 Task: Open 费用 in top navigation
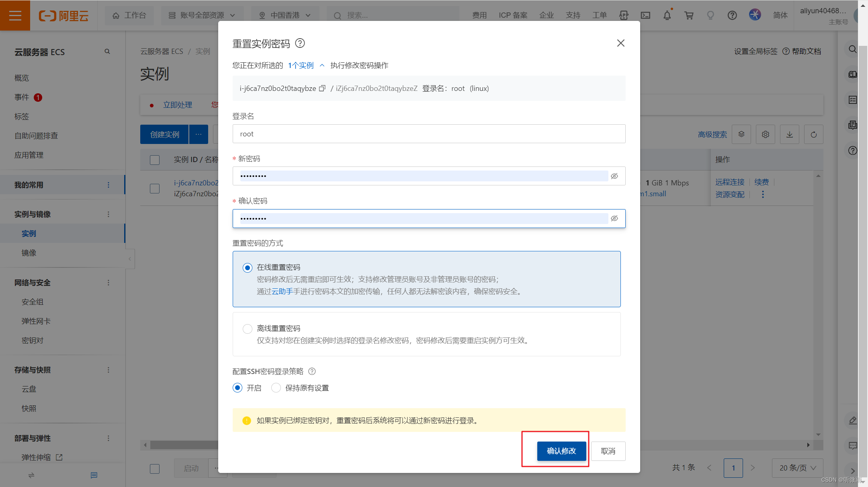479,15
